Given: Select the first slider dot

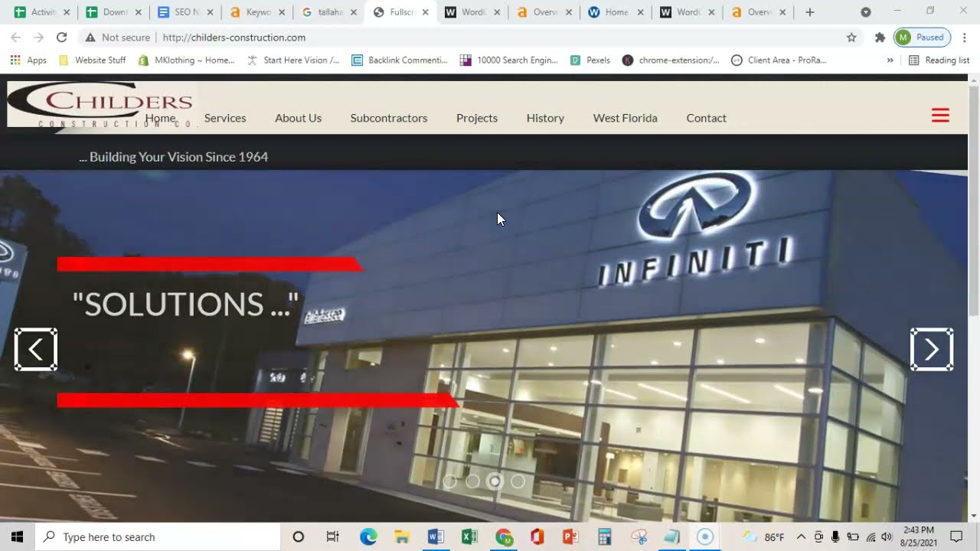Looking at the screenshot, I should (449, 481).
